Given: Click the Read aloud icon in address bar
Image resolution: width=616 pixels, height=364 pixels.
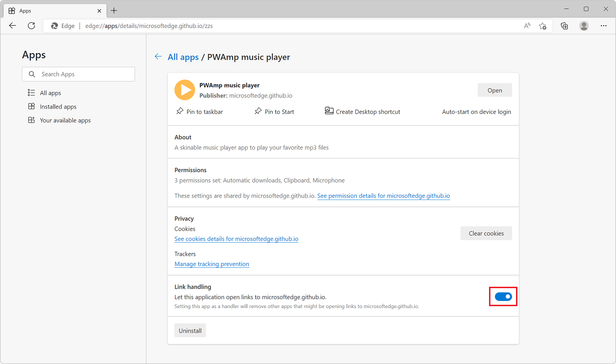Looking at the screenshot, I should click(x=527, y=26).
